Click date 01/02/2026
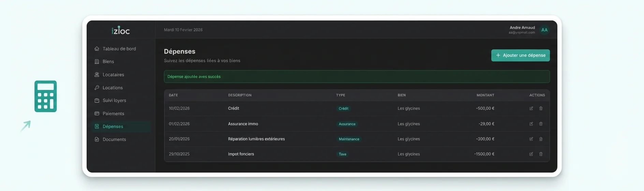644x191 pixels. pyautogui.click(x=179, y=124)
